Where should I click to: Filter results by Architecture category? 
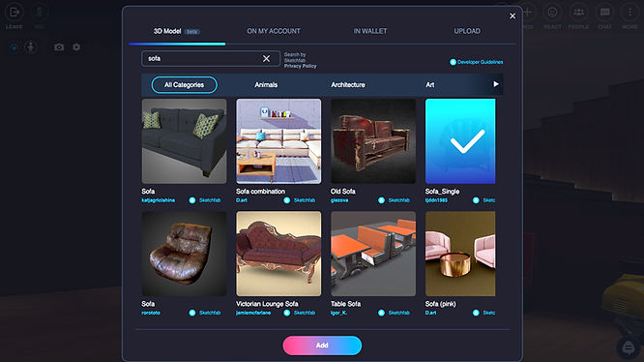(348, 85)
